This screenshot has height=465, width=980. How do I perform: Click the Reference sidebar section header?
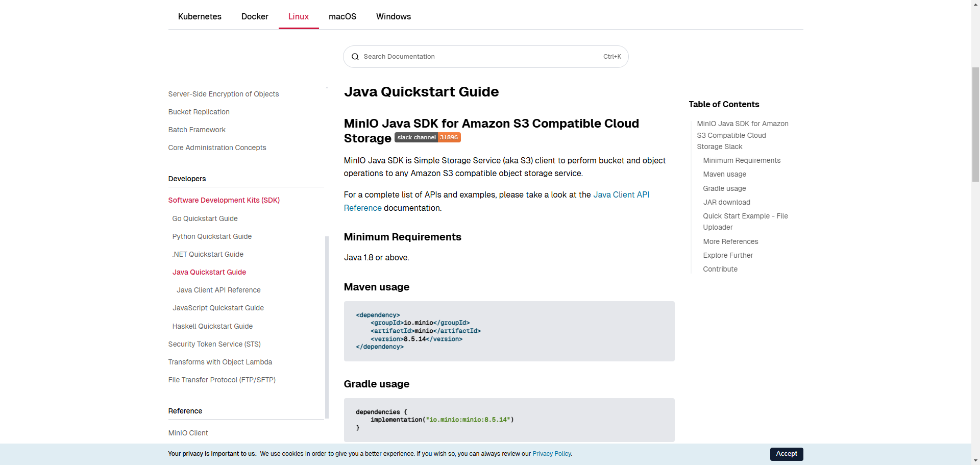point(185,411)
